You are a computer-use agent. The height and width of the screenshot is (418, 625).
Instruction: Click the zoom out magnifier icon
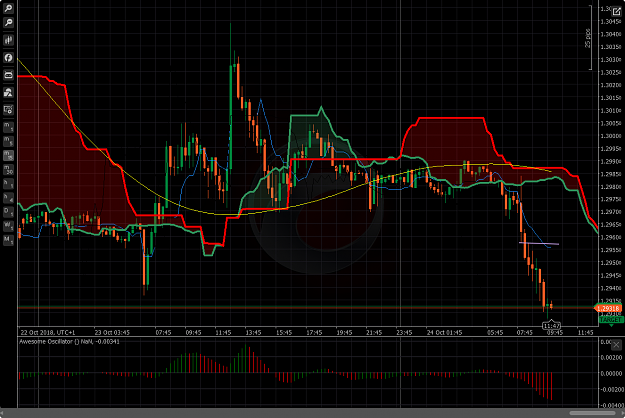pos(8,23)
